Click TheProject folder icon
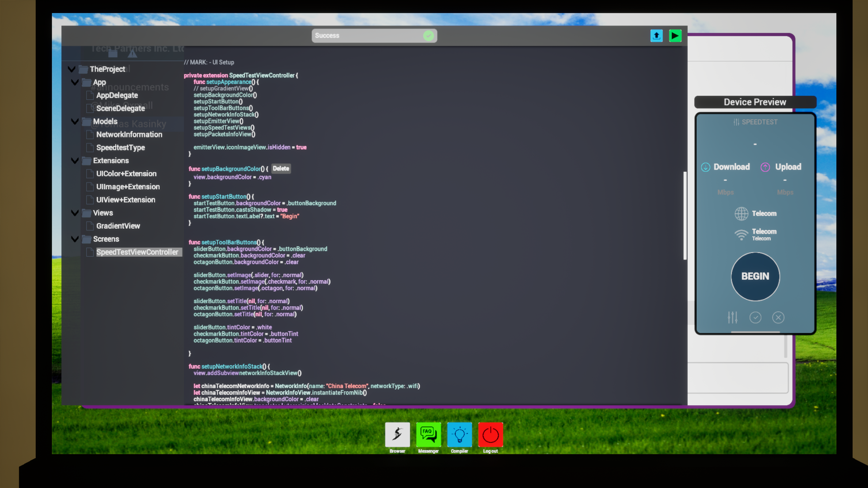 [83, 69]
